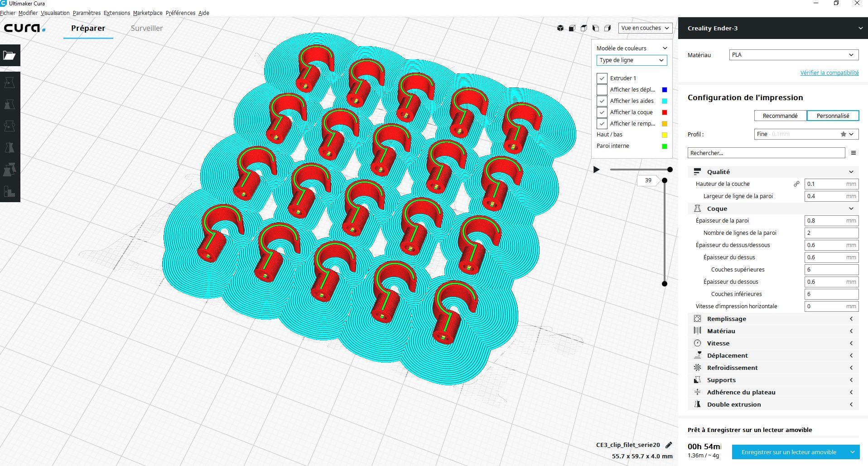Open the Visualisation menu
This screenshot has height=466, width=868.
pyautogui.click(x=55, y=13)
